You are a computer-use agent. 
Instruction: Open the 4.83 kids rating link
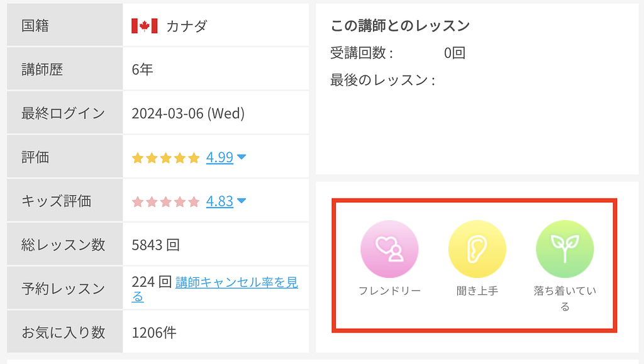coord(219,201)
